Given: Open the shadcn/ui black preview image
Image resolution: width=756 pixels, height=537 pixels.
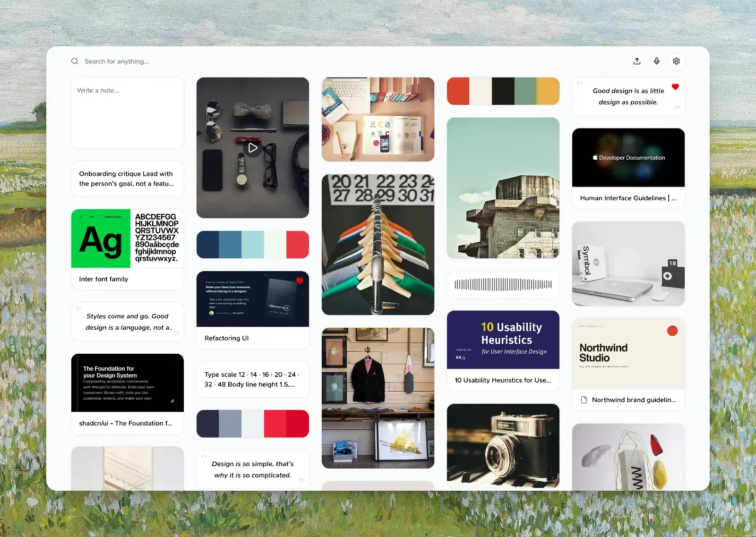Looking at the screenshot, I should [128, 383].
